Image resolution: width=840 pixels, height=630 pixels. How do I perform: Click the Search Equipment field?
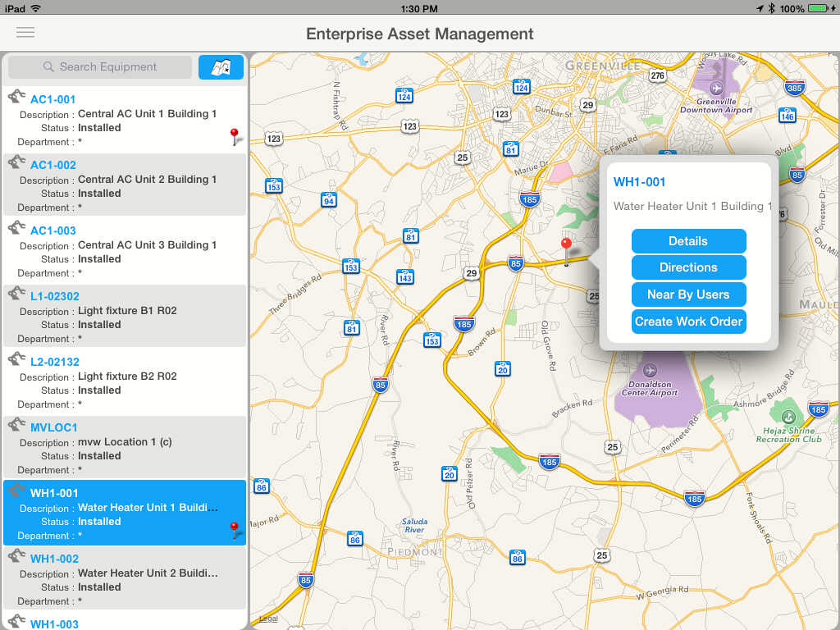click(x=100, y=67)
